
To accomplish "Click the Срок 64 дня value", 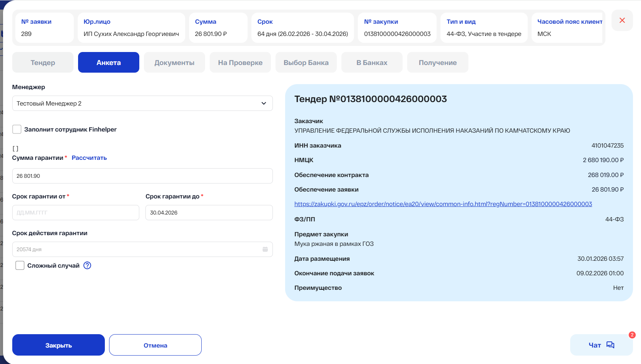I will coord(303,34).
